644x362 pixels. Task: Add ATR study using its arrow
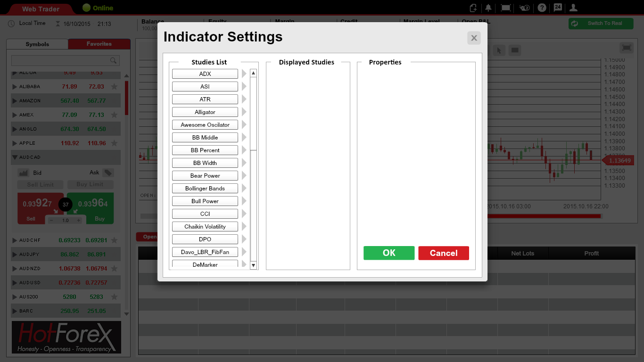[x=244, y=99]
